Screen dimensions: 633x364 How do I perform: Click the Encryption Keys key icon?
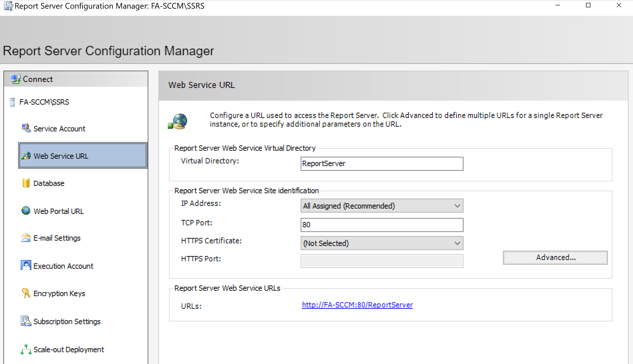tap(26, 293)
